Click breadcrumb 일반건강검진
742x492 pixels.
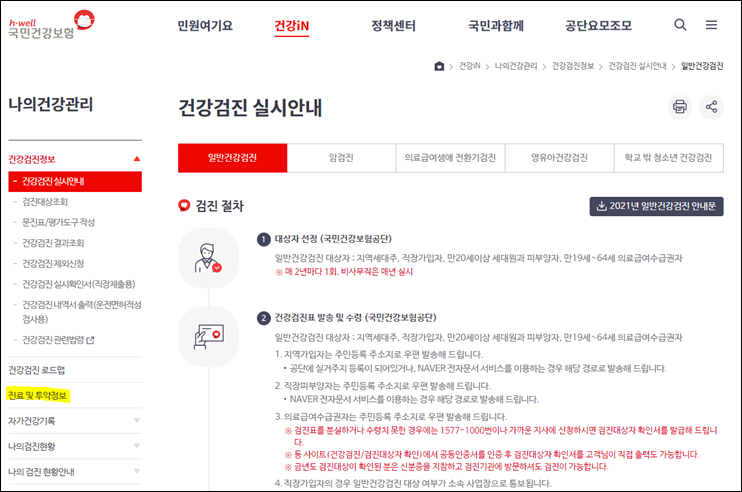pos(702,66)
